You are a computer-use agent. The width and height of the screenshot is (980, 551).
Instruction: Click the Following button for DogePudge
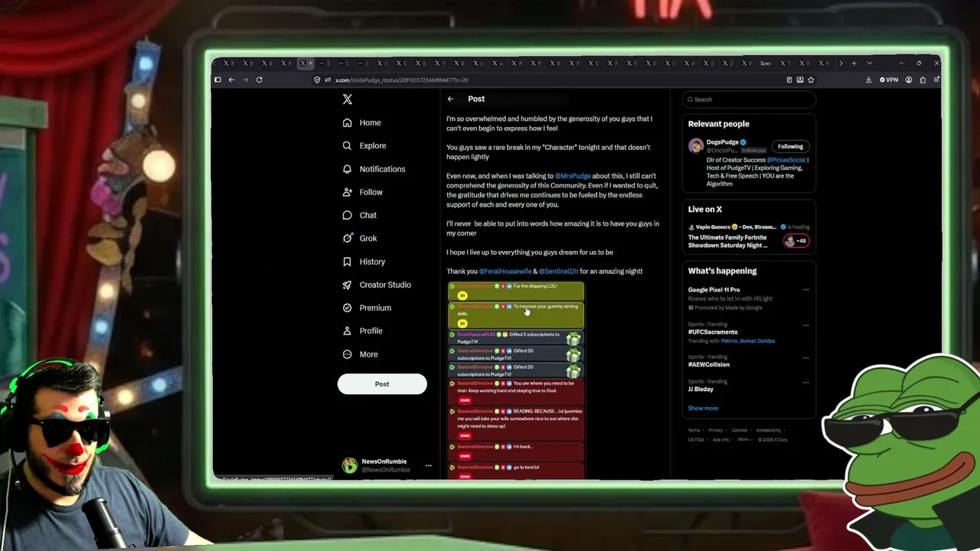[790, 146]
